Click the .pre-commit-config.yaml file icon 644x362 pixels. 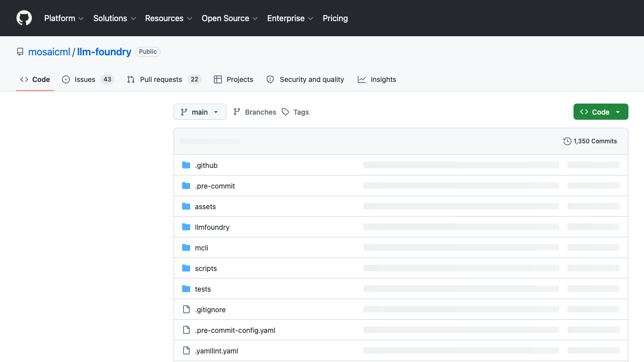coord(186,330)
